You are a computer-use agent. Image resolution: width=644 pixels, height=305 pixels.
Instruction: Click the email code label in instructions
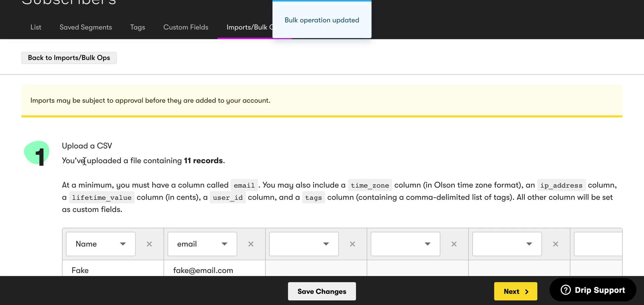coord(244,185)
